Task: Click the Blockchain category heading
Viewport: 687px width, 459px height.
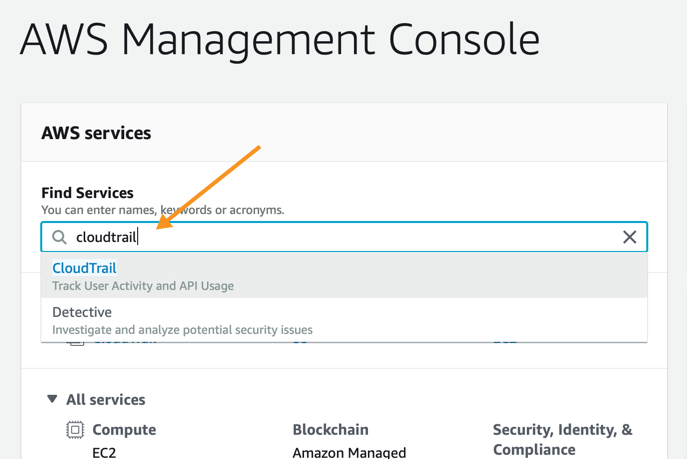Action: click(x=330, y=430)
